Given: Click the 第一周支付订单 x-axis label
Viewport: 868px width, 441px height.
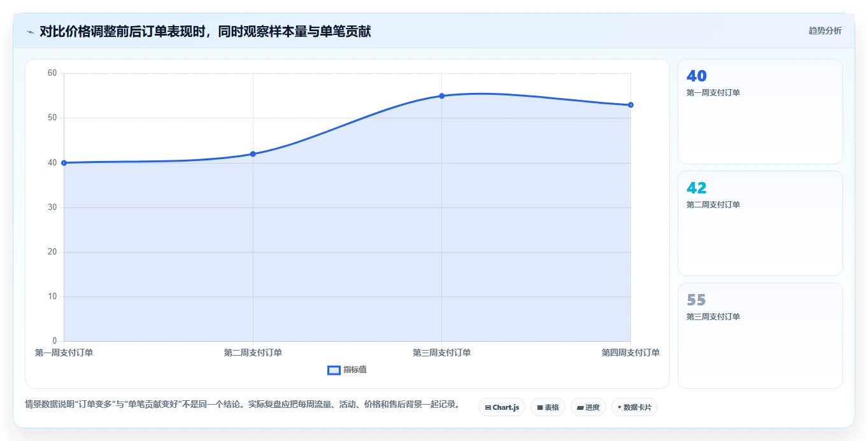Looking at the screenshot, I should click(x=64, y=353).
